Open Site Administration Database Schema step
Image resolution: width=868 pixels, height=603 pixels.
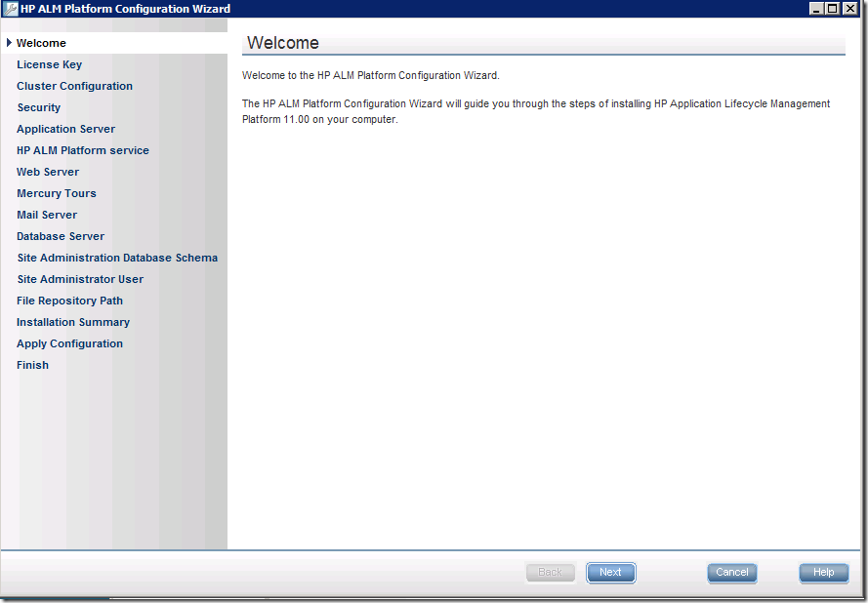[117, 258]
